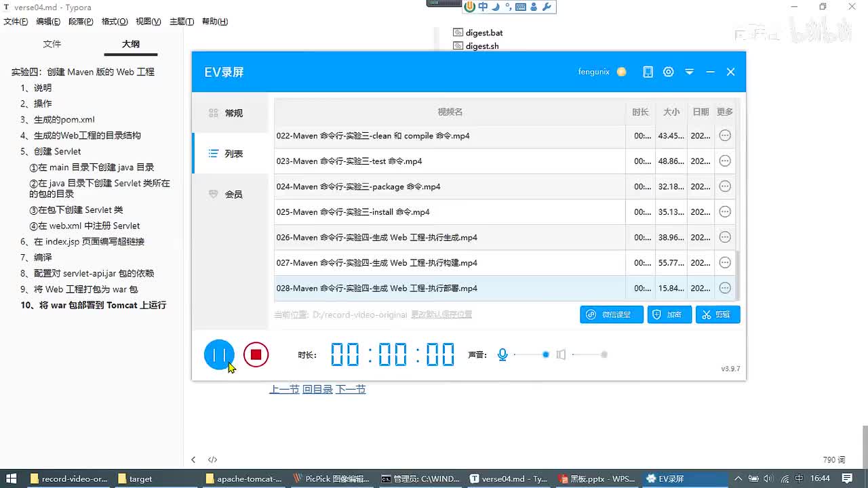
Task: Open 帮助(H) menu in Typora
Action: click(215, 22)
